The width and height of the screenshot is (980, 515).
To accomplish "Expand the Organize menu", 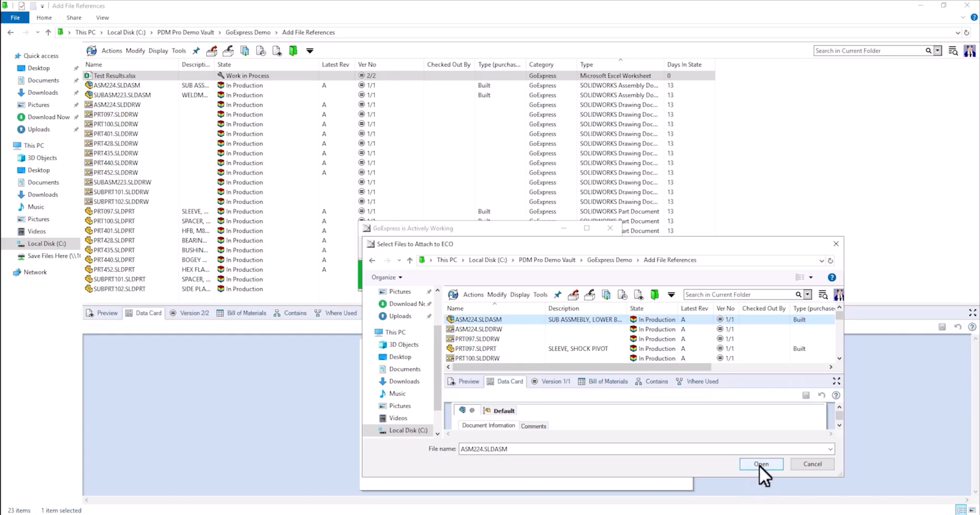I will click(x=386, y=277).
